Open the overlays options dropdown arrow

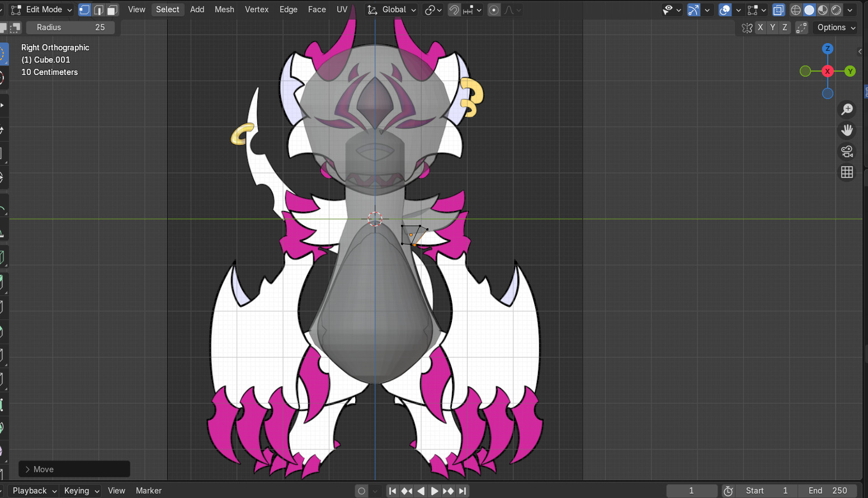[738, 10]
